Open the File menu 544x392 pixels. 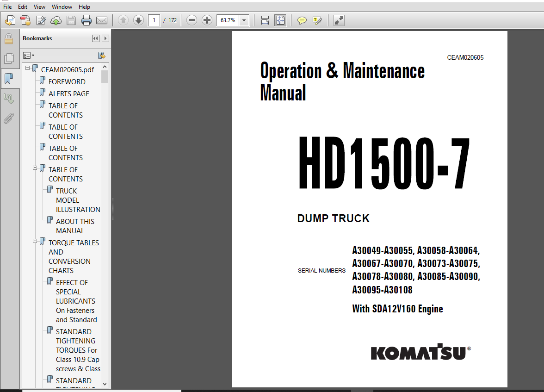click(7, 6)
